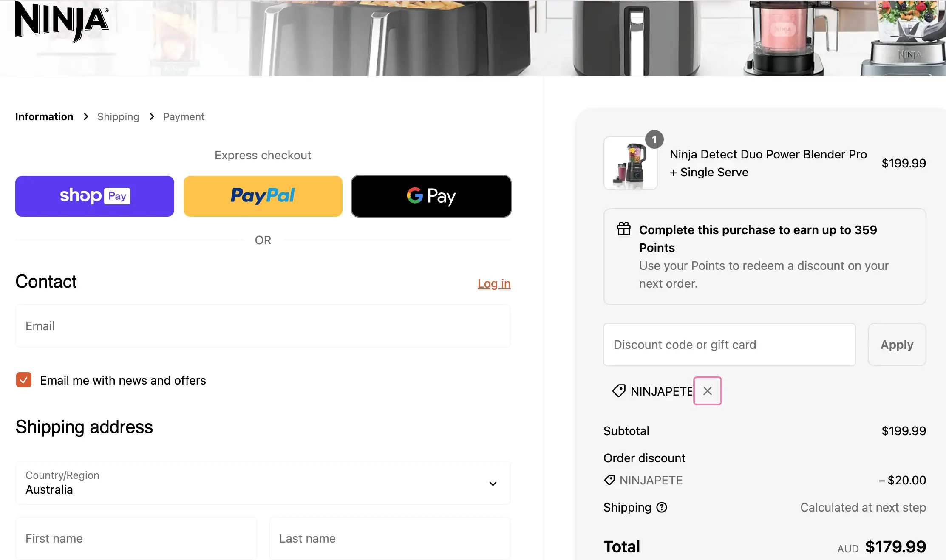
Task: Go to the Shipping breadcrumb step
Action: (118, 117)
